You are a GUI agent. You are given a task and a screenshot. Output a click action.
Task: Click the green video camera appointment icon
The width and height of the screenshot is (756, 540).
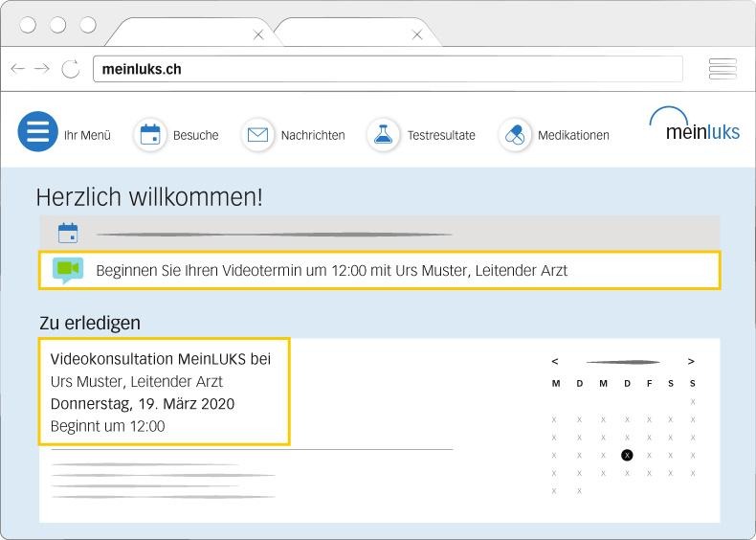point(68,270)
